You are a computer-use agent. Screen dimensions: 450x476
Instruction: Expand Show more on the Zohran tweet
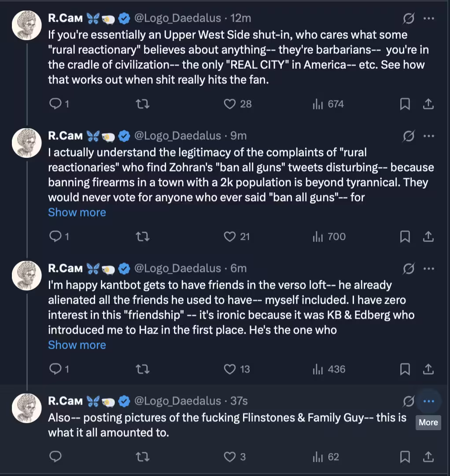click(77, 212)
